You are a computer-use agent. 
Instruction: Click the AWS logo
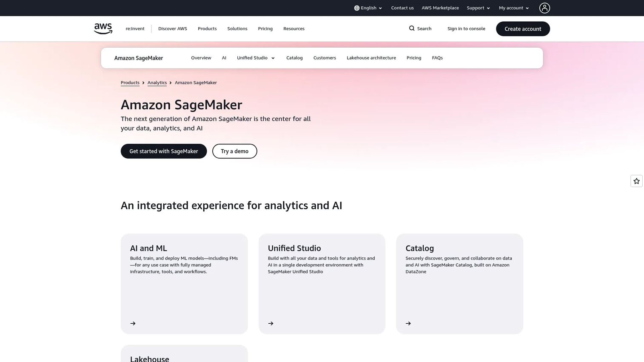tap(103, 29)
